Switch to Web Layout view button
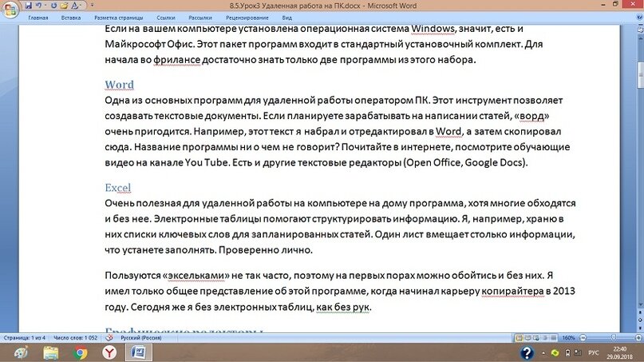This screenshot has width=644, height=362. pos(536,338)
